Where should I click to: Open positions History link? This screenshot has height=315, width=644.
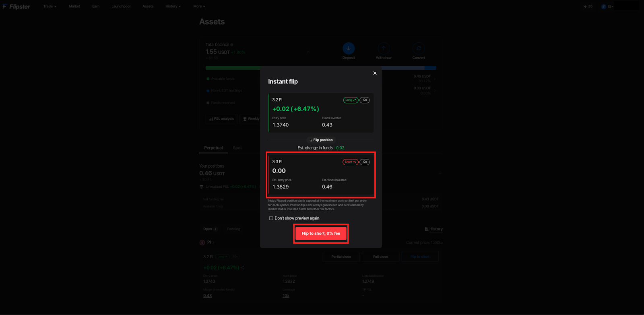point(434,229)
